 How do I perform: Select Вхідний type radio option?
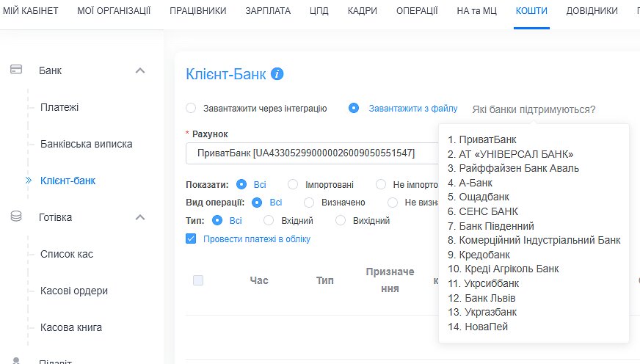tap(269, 220)
